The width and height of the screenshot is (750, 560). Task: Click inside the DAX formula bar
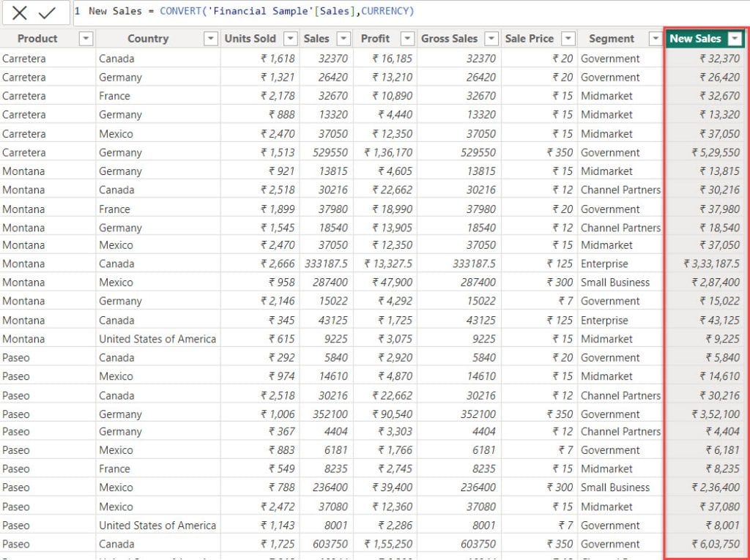(412, 12)
